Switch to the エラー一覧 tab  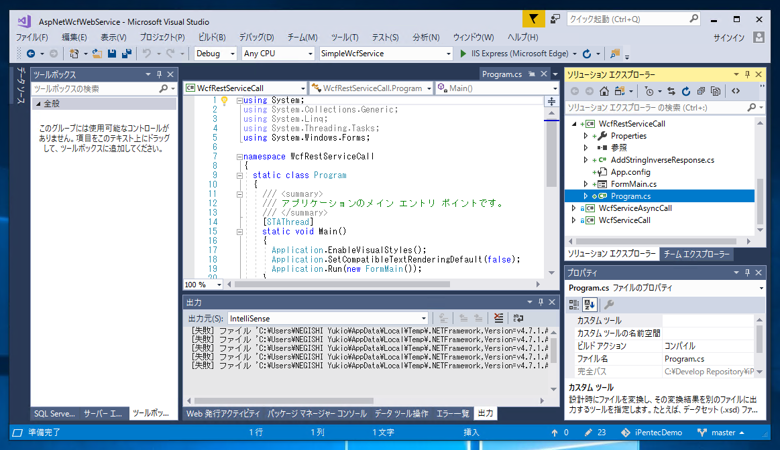pyautogui.click(x=452, y=413)
